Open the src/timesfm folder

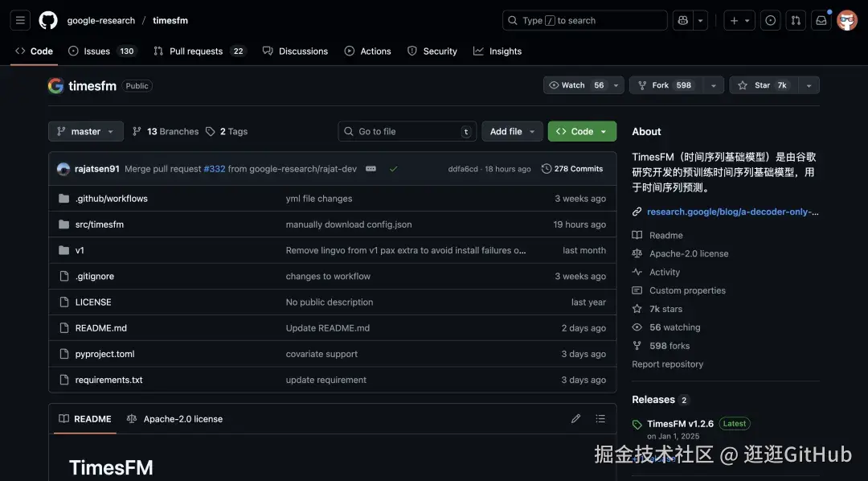pos(99,224)
